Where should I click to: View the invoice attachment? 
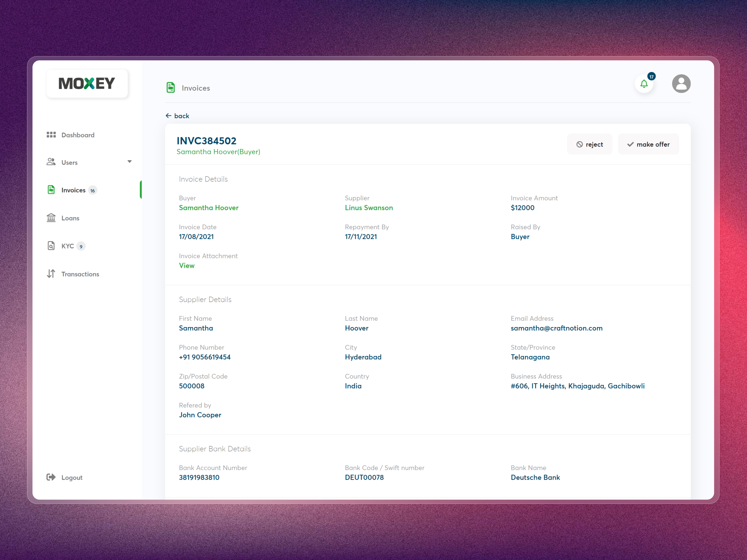pos(186,265)
